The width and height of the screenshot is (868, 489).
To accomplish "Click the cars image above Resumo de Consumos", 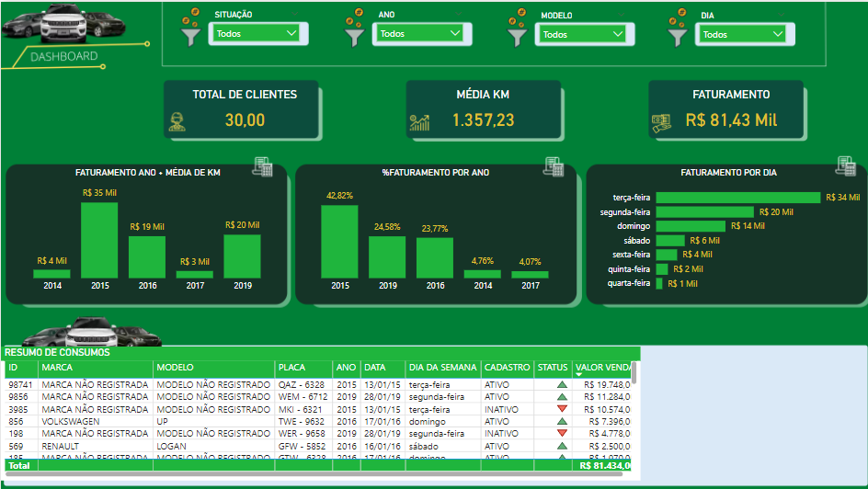I will (91, 331).
